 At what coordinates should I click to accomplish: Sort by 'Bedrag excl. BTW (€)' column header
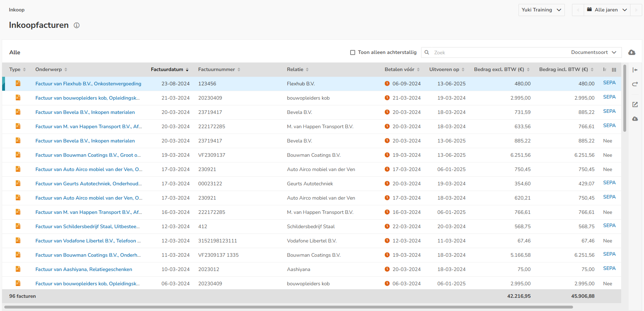[x=502, y=70]
